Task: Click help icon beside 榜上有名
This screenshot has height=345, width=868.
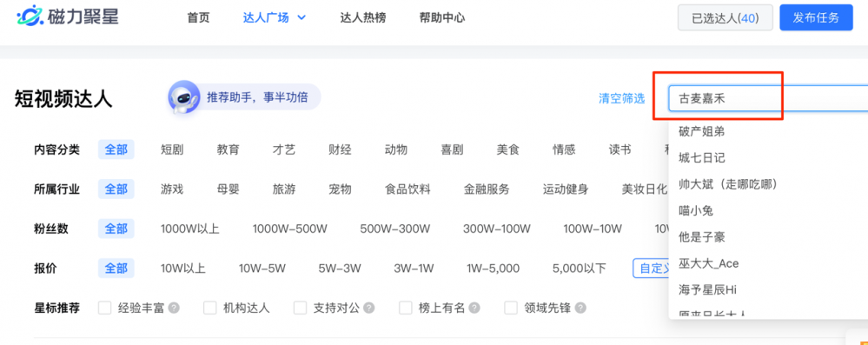Action: [x=474, y=308]
